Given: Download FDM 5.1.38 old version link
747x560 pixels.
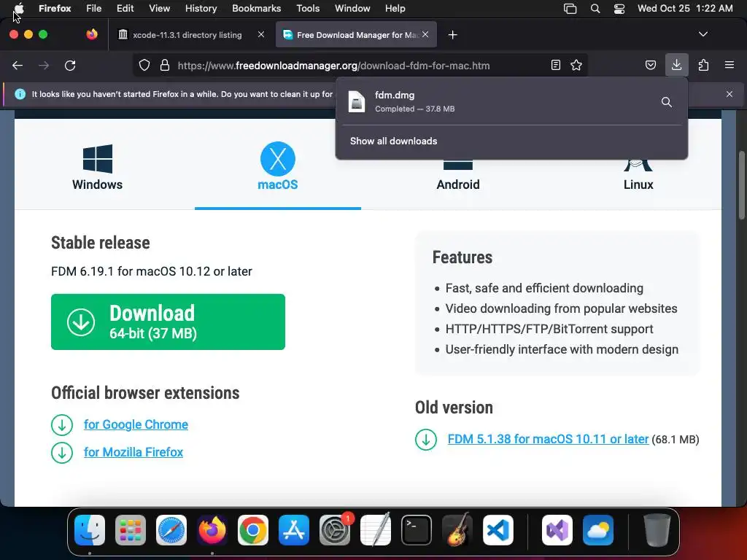Looking at the screenshot, I should pos(548,439).
